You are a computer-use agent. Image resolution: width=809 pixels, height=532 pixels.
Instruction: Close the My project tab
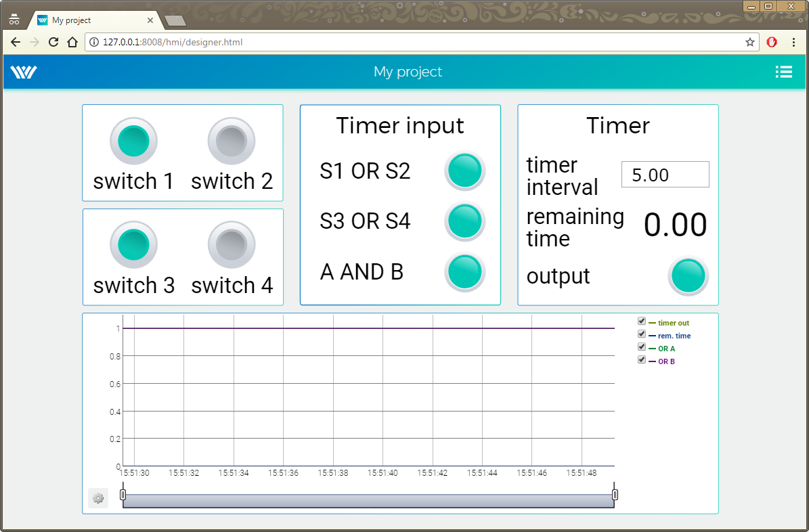(x=150, y=20)
